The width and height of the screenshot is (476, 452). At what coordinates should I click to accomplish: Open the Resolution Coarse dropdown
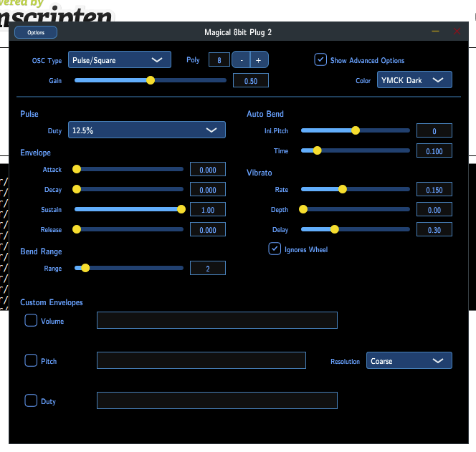click(409, 360)
